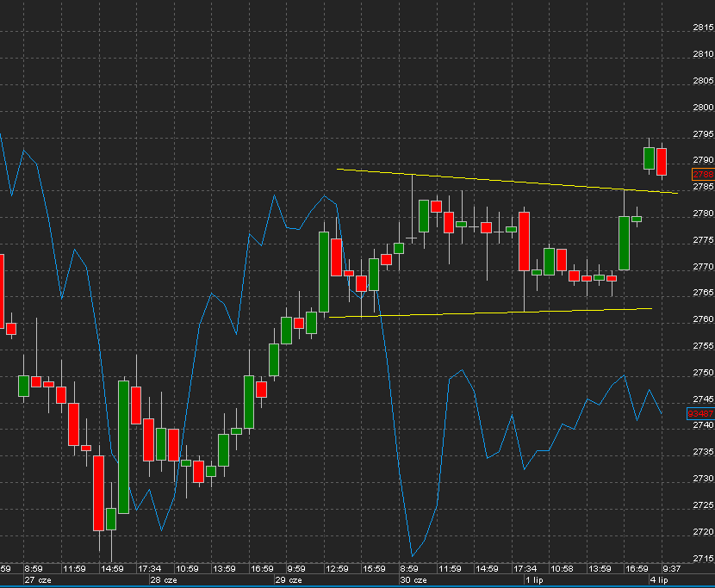715x588 pixels.
Task: Click the 2790 price axis label
Action: [703, 160]
